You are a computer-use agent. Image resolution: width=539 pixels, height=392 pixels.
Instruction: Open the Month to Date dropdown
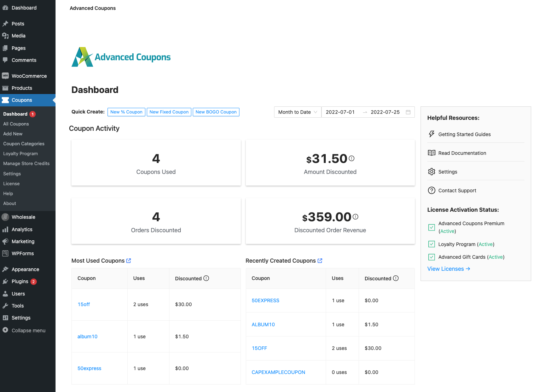click(x=298, y=112)
